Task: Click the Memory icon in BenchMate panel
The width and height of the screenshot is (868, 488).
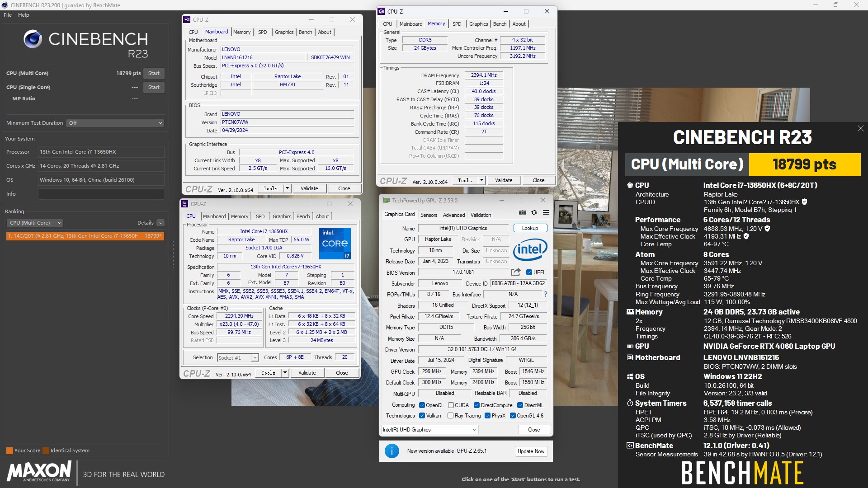Action: 630,312
